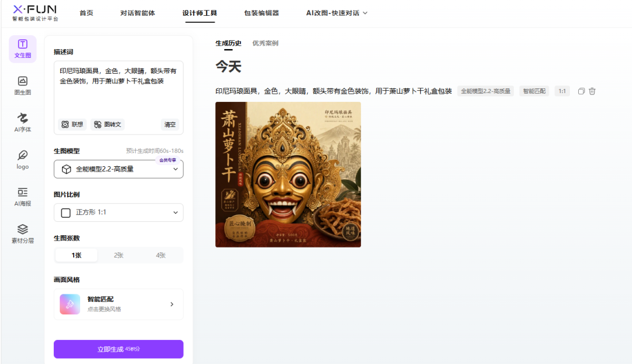Expand the 智能匹配 style selector
Viewport: 632px width, 364px height.
pyautogui.click(x=118, y=304)
